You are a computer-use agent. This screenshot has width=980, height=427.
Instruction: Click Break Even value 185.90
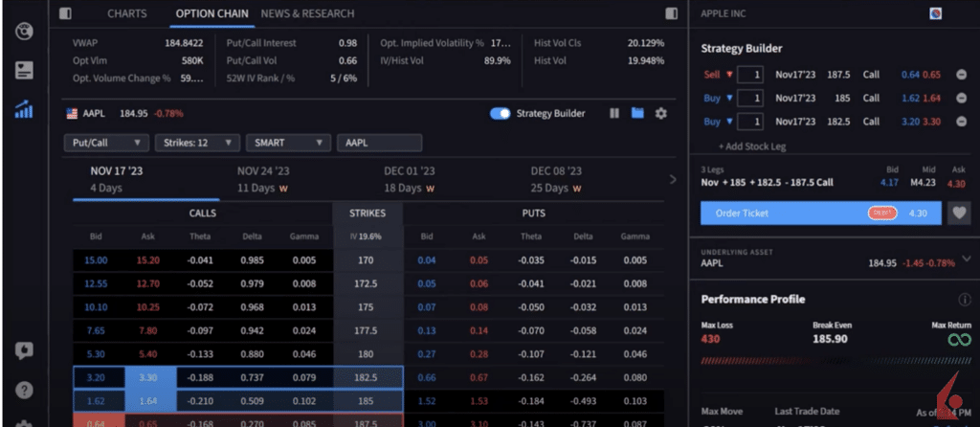point(830,340)
